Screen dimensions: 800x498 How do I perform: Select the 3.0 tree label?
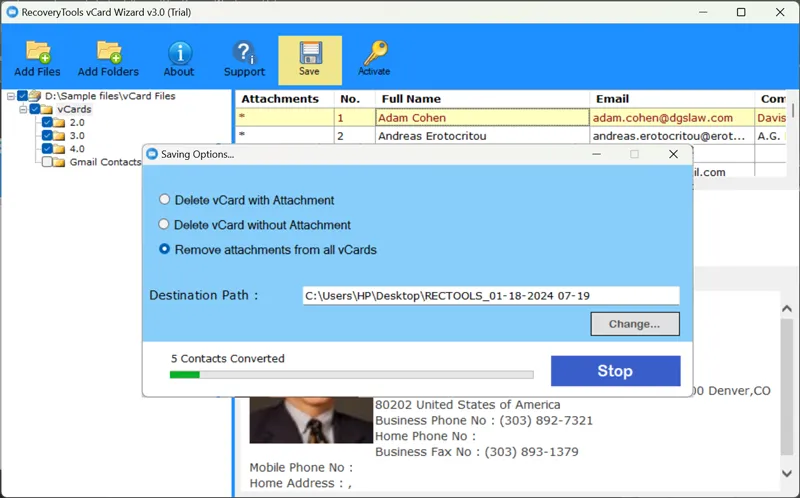(x=77, y=136)
